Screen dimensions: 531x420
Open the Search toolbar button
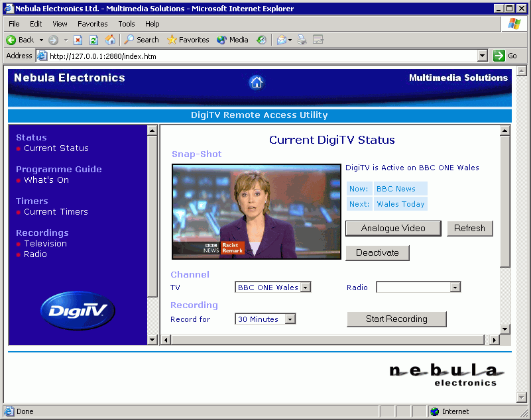[x=141, y=40]
